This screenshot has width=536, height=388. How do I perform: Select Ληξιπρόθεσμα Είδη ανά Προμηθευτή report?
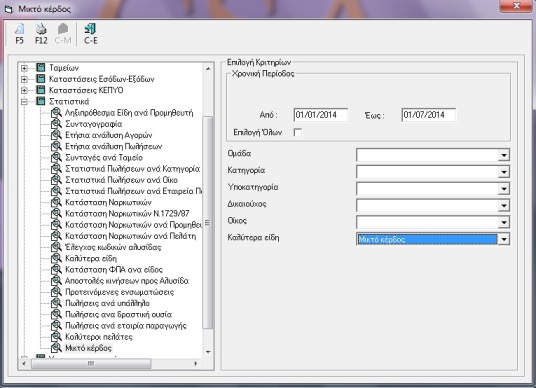click(x=129, y=113)
